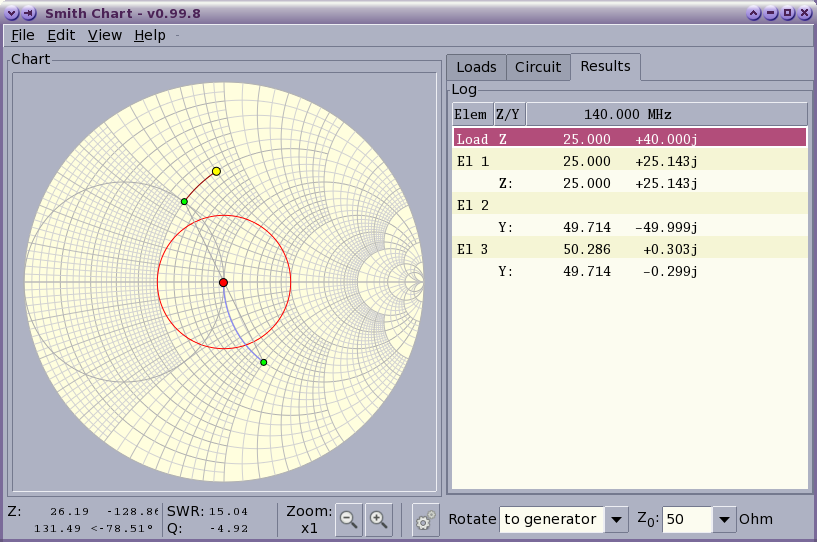This screenshot has width=817, height=542.
Task: Click the shade-up window button in title bar
Action: coord(753,13)
